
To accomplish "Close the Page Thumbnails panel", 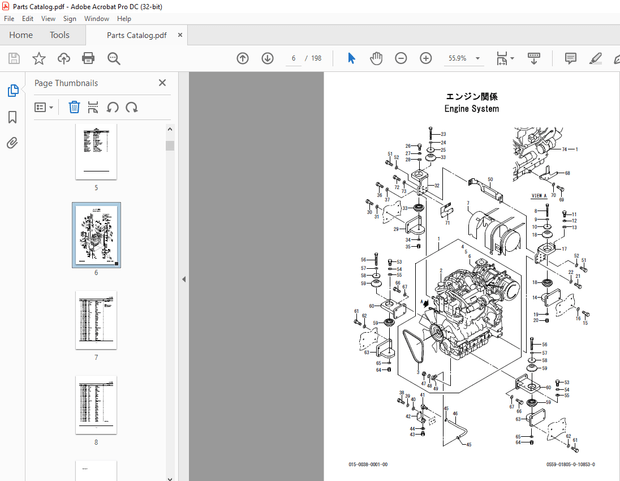I will (x=162, y=83).
